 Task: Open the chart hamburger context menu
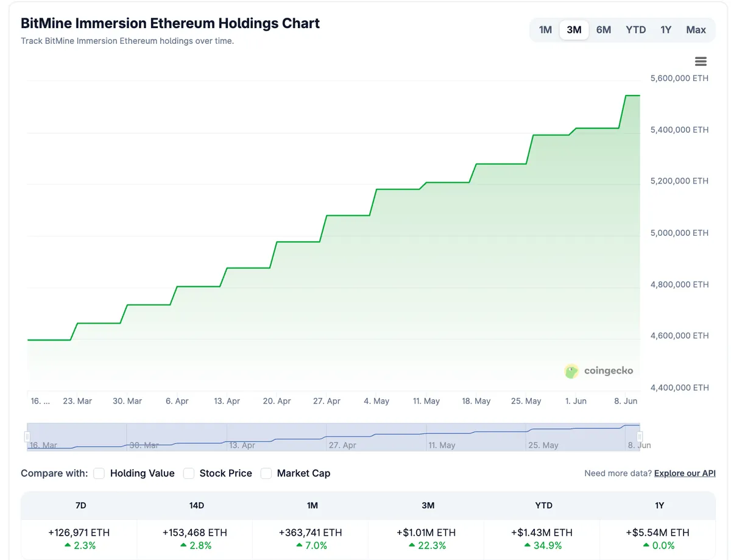(701, 61)
